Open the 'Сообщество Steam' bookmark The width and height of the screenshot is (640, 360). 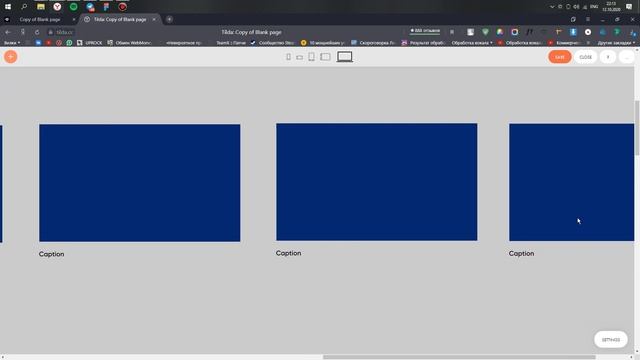coord(272,42)
